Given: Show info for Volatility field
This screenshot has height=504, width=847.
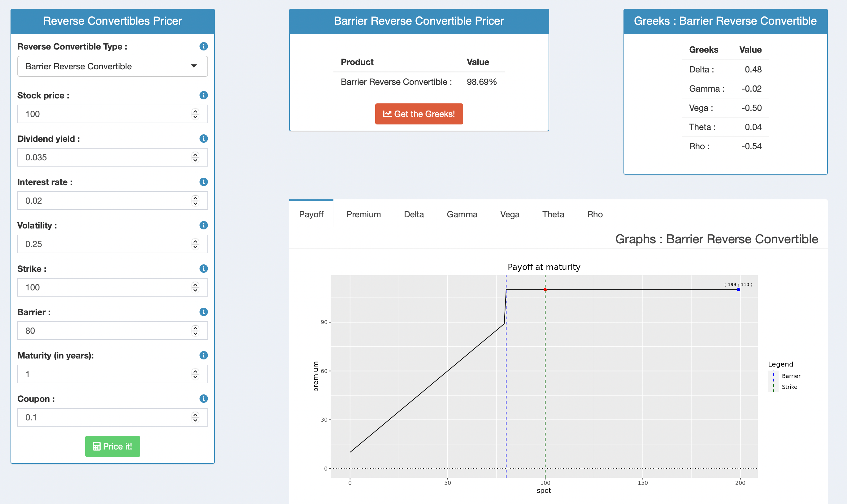Looking at the screenshot, I should (203, 225).
